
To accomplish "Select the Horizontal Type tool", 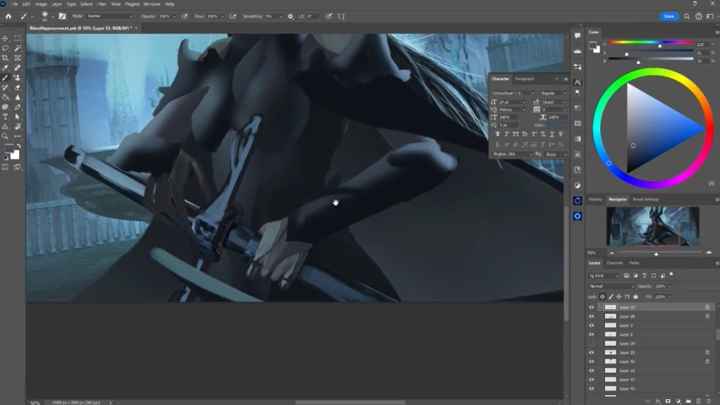I will 5,117.
